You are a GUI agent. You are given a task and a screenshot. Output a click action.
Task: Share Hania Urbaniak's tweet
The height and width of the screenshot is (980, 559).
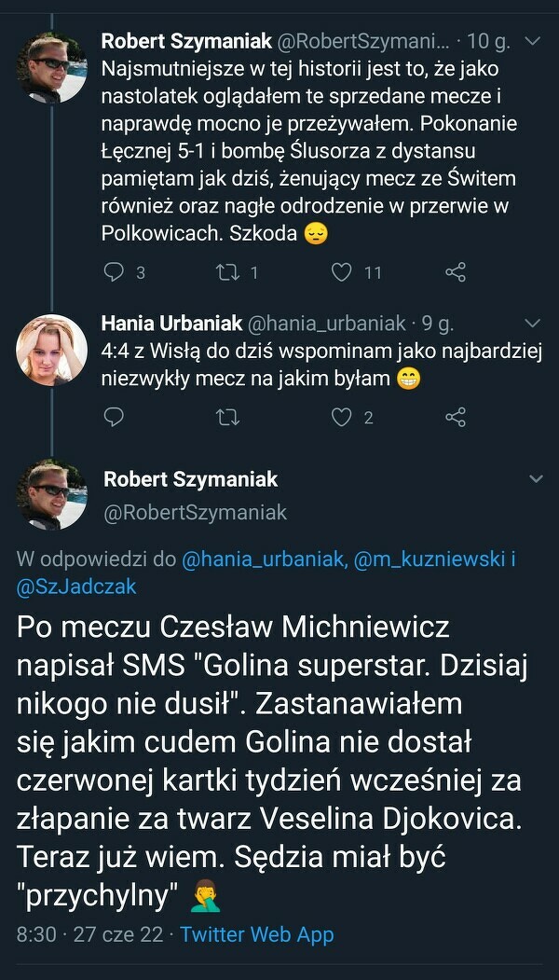click(456, 417)
